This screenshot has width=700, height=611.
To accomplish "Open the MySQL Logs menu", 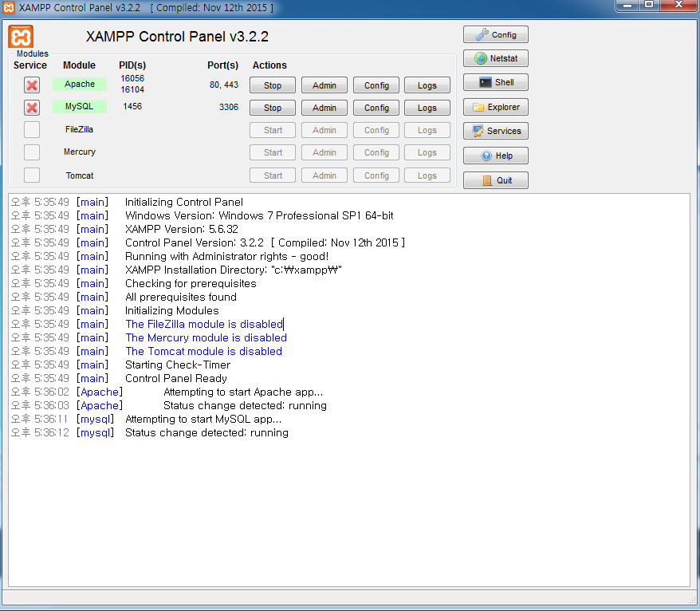I will 427,108.
